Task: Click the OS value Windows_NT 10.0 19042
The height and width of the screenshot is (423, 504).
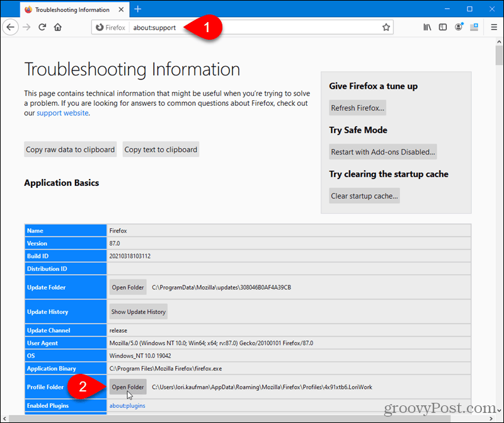Action: point(140,356)
